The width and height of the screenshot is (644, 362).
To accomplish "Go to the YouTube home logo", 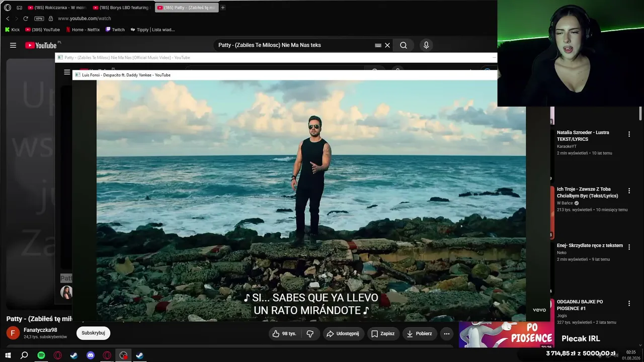I will click(x=41, y=45).
